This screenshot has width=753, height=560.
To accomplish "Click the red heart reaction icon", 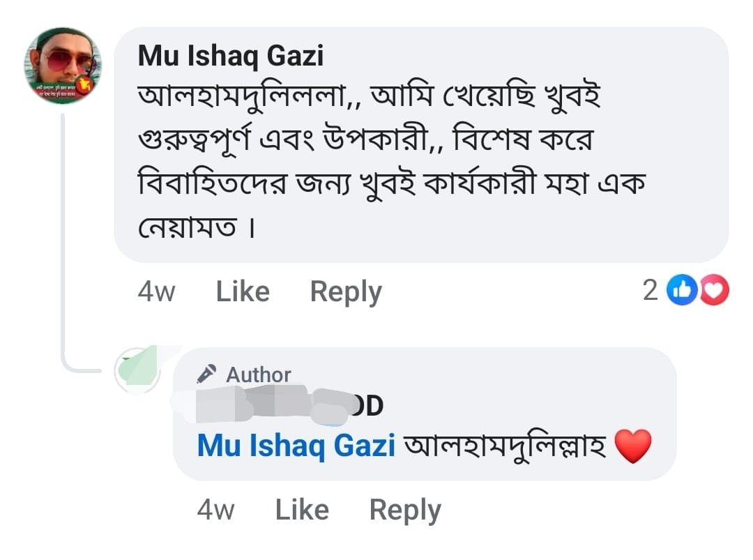I will (713, 291).
